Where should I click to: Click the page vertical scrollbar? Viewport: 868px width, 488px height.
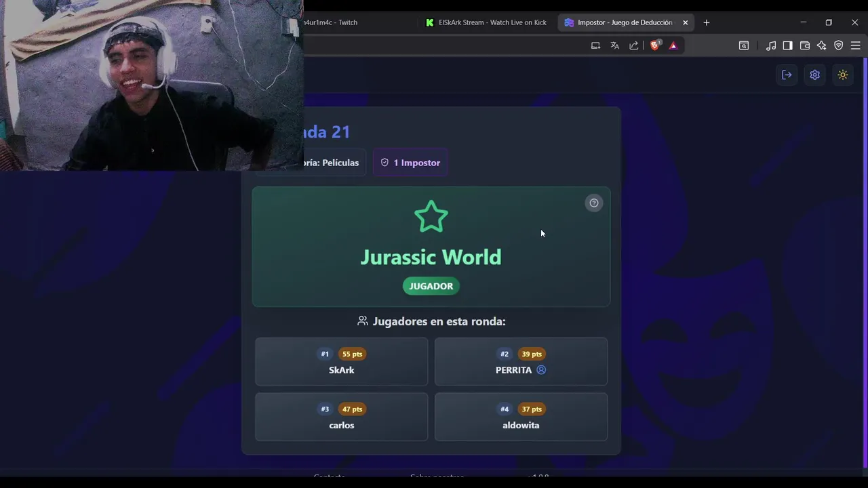865,261
